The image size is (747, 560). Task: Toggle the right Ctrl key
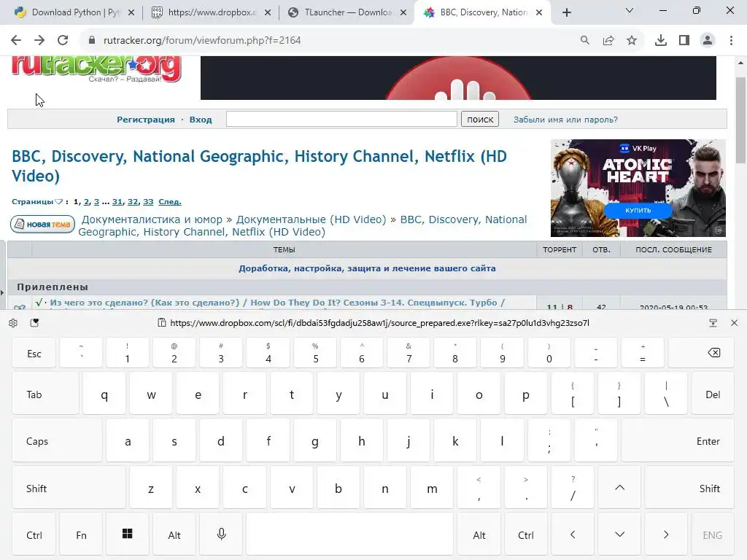(526, 534)
